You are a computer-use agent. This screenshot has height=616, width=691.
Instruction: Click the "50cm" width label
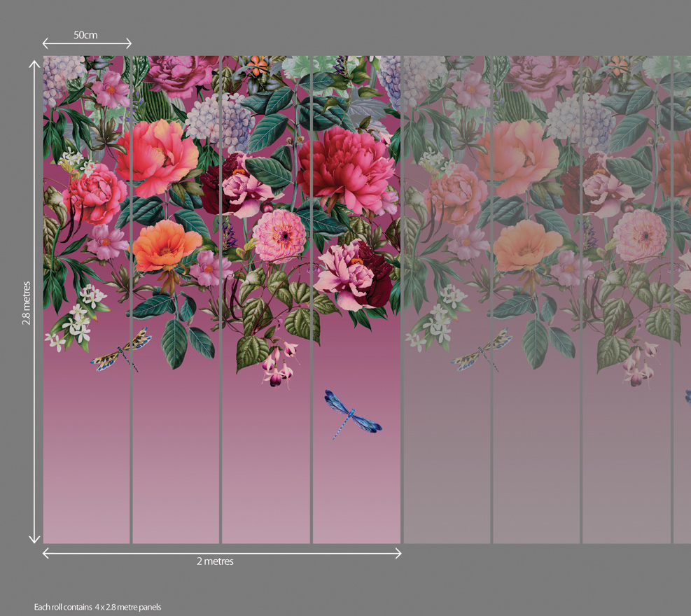pos(85,35)
